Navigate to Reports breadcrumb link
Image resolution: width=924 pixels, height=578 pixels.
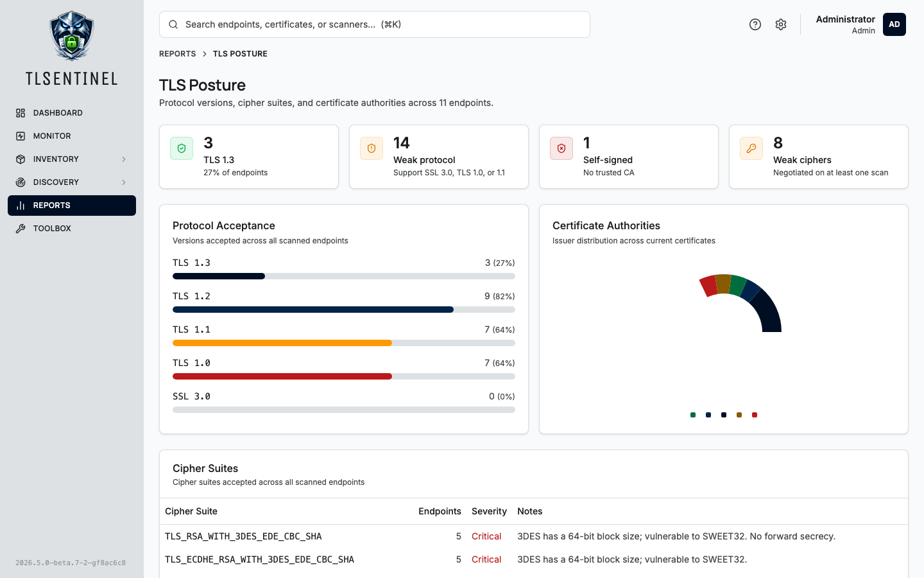point(178,54)
